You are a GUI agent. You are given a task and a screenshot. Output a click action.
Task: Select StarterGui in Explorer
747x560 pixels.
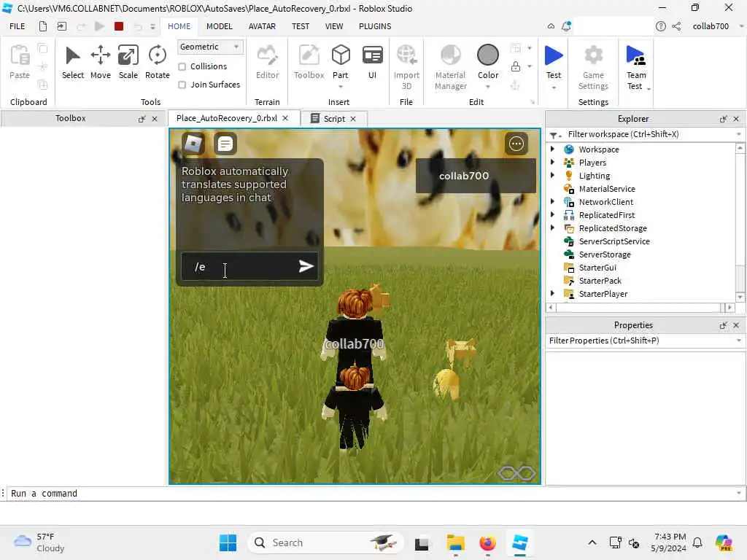pos(597,268)
